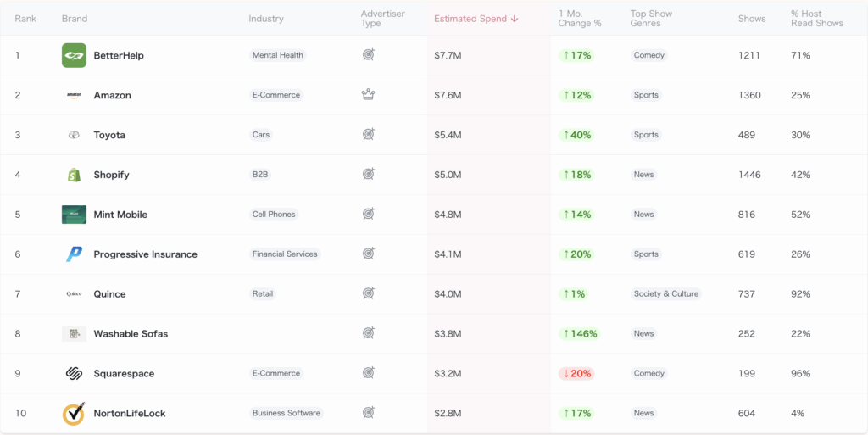Screen dimensions: 868x435
Task: Click the Progressive Insurance logo icon
Action: pos(74,254)
